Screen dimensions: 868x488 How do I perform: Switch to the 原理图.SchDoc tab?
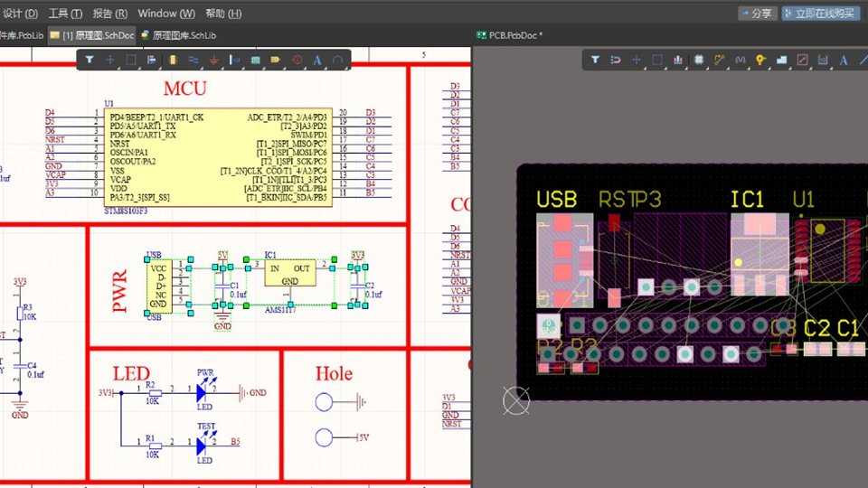(92, 35)
